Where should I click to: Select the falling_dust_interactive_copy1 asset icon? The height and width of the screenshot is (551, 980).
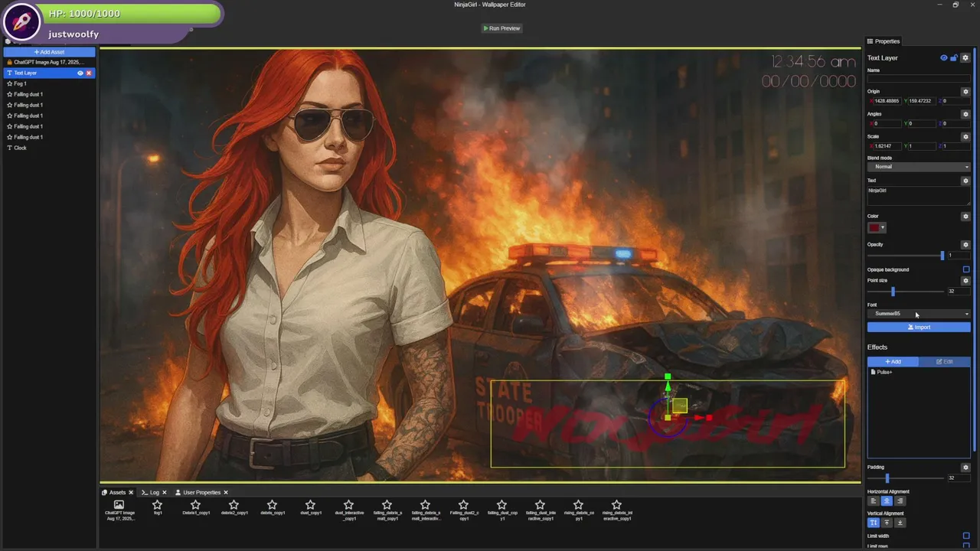pos(540,505)
